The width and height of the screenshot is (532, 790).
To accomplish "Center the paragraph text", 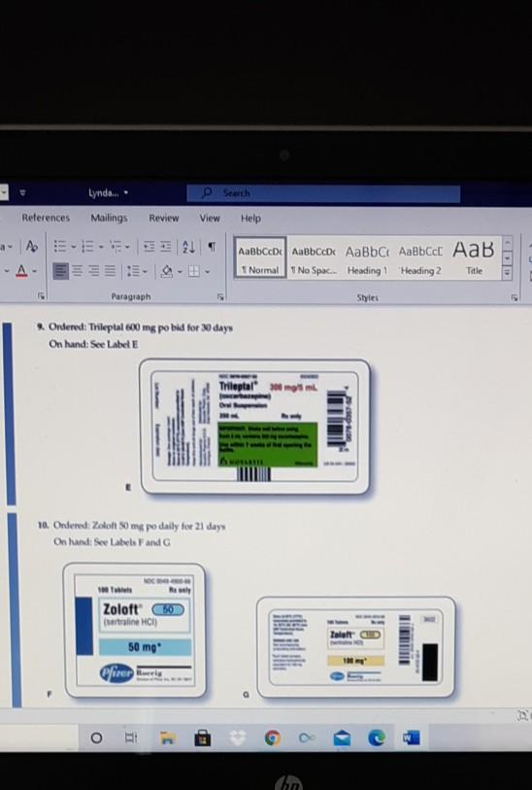I will pos(77,271).
